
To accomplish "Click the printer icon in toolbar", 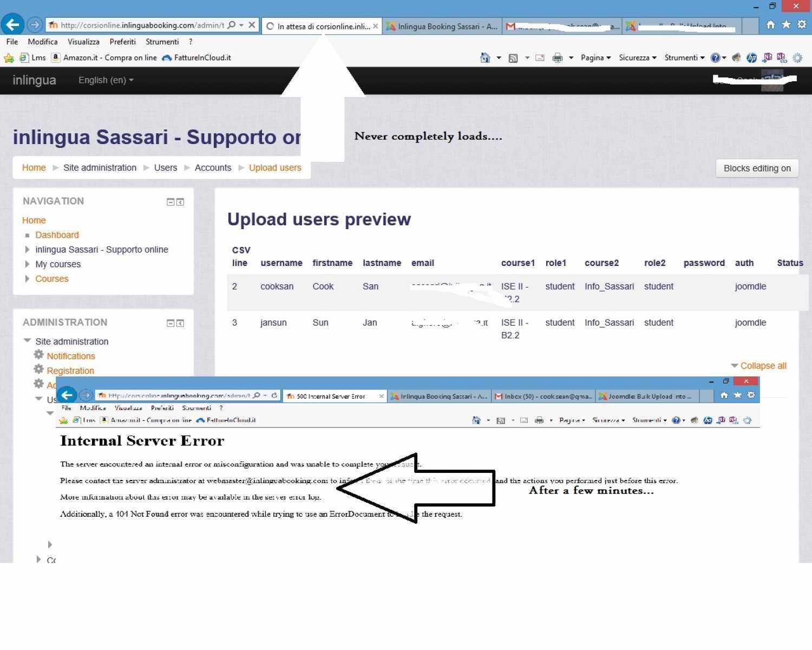I will [x=557, y=58].
